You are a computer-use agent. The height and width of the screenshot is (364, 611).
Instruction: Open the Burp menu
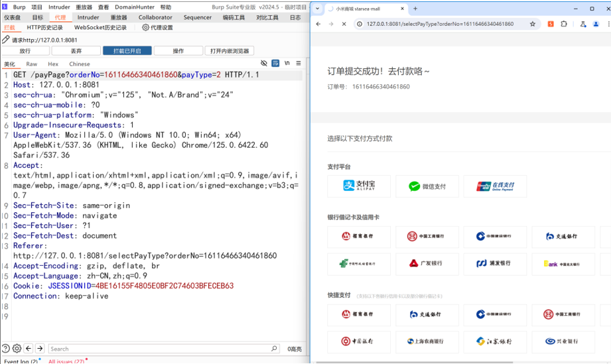pos(19,7)
